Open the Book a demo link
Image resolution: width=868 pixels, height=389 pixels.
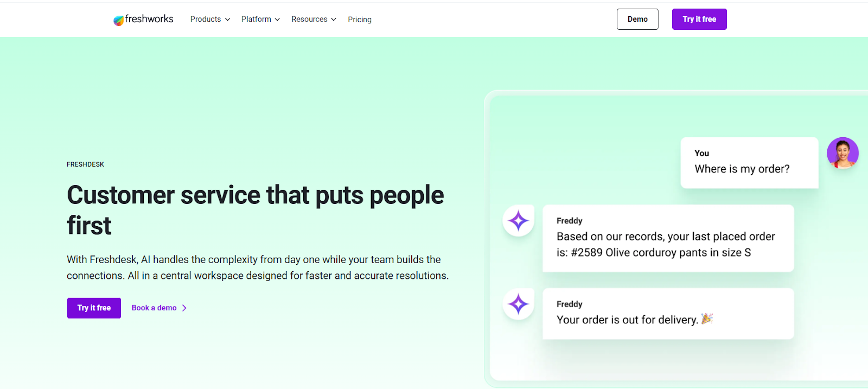pos(154,308)
